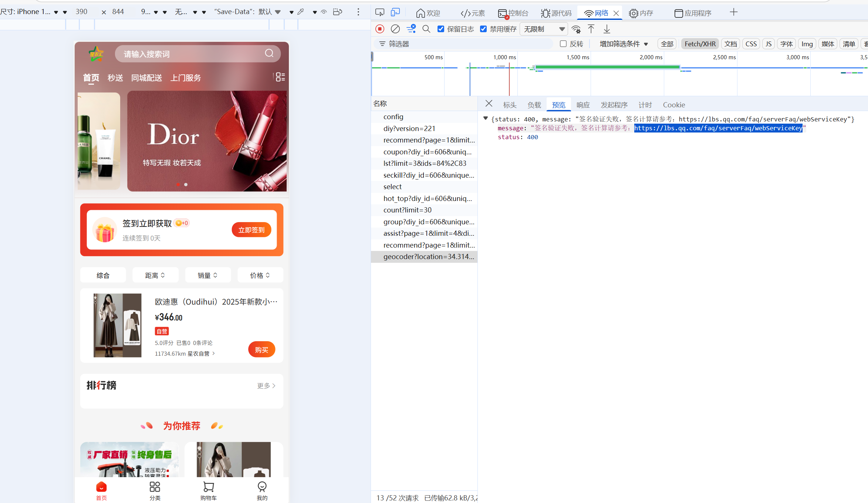868x503 pixels.
Task: Open the 无限制 throttling dropdown
Action: pyautogui.click(x=544, y=29)
